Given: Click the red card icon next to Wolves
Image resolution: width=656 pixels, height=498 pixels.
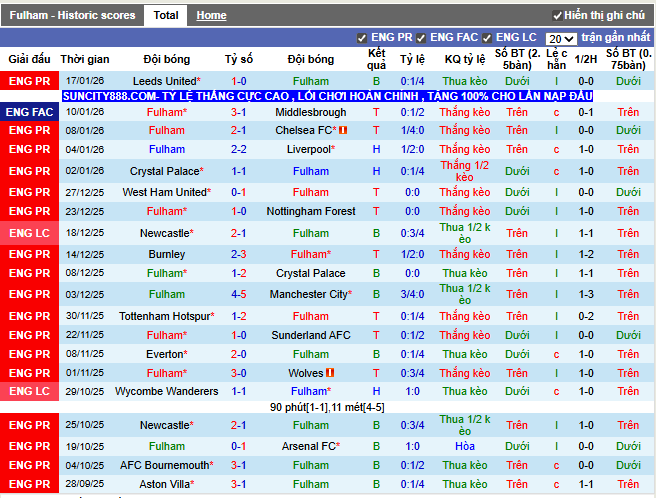Looking at the screenshot, I should tap(330, 373).
